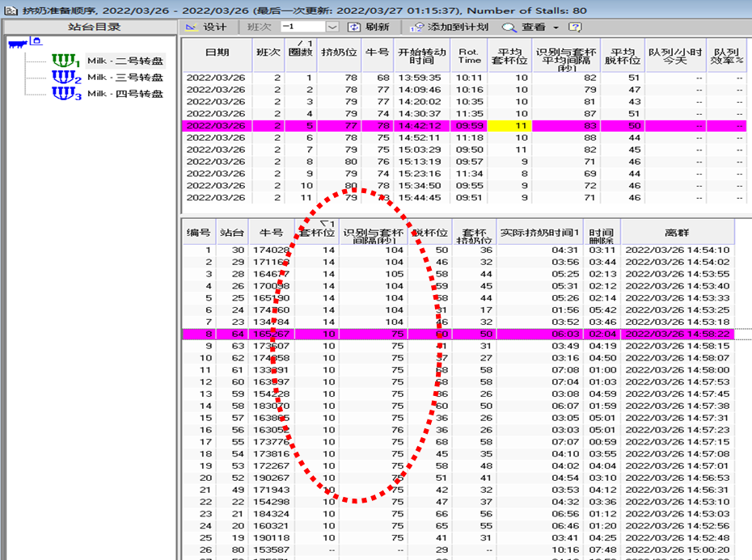The height and width of the screenshot is (560, 752).
Task: Select the green milking parlor 1 icon
Action: tap(65, 61)
